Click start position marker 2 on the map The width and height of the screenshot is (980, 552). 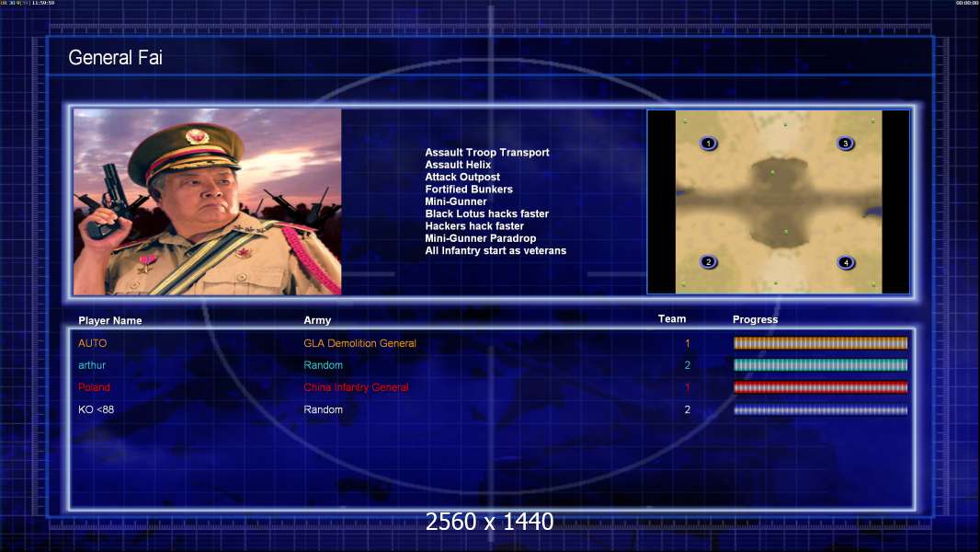tap(708, 262)
